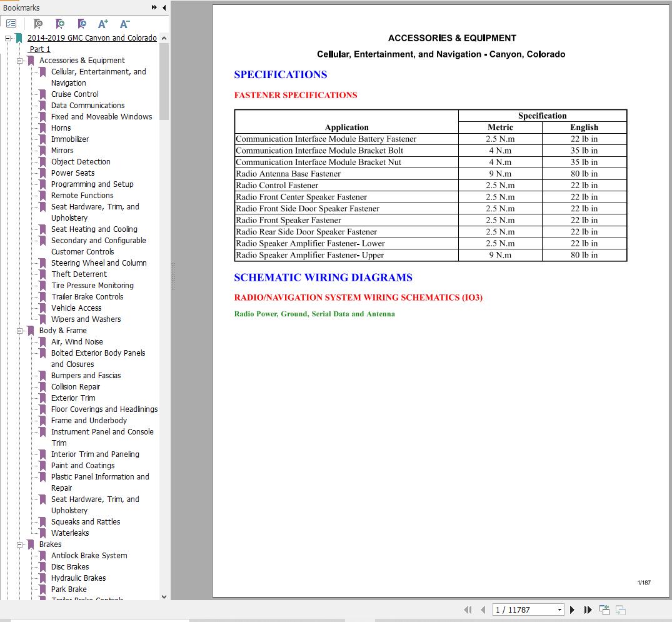Click the bookmark icon beside Mirrors

43,151
